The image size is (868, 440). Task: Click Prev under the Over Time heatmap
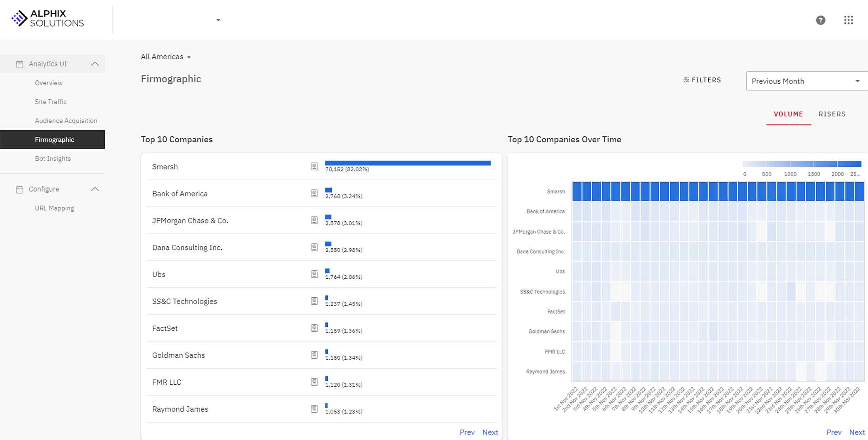click(834, 432)
